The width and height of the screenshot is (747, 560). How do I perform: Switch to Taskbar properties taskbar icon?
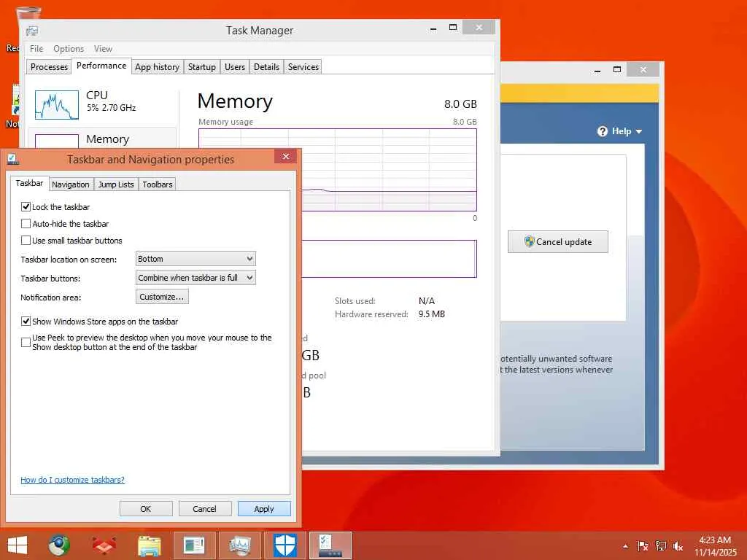coord(330,545)
